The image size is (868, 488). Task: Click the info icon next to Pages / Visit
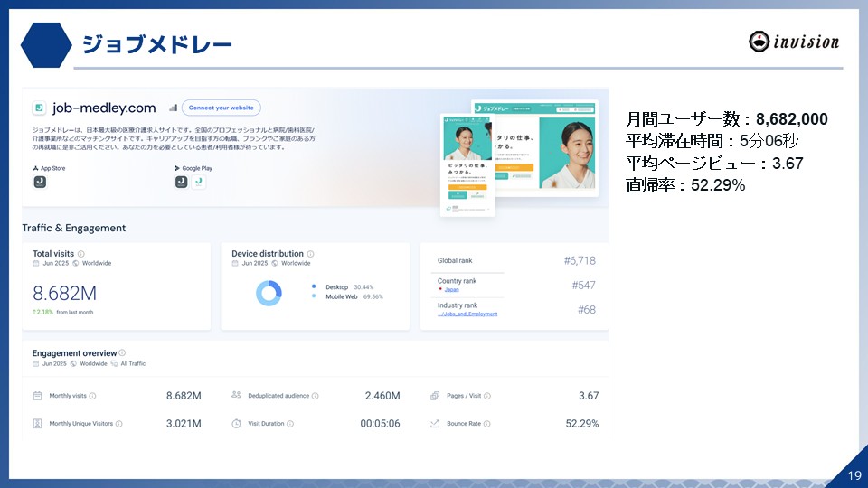coord(487,396)
